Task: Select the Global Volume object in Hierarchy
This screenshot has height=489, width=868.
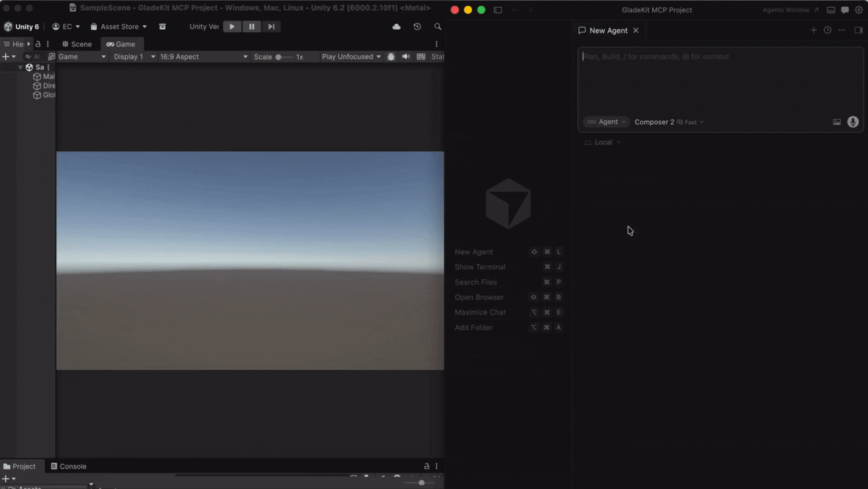Action: (x=44, y=95)
